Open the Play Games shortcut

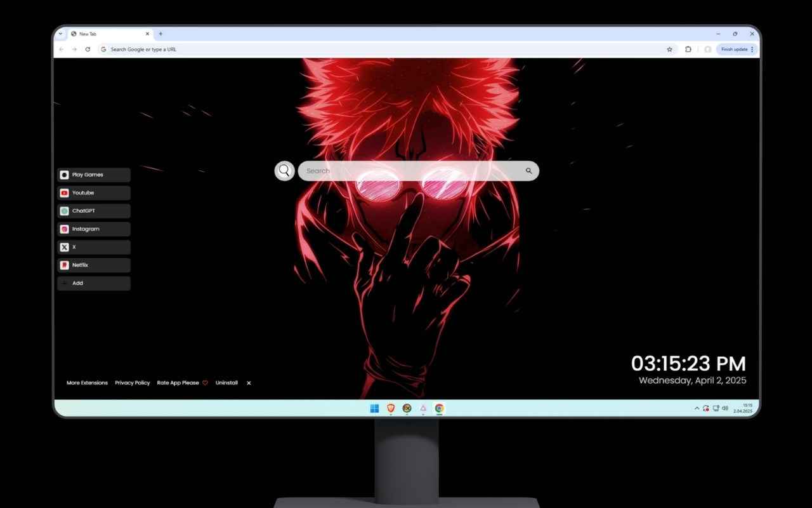(94, 175)
